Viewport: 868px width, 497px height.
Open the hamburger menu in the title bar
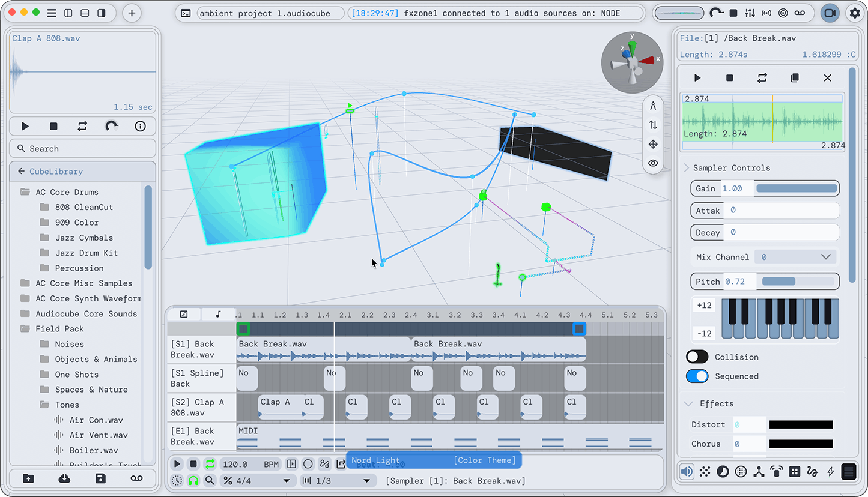[x=52, y=13]
